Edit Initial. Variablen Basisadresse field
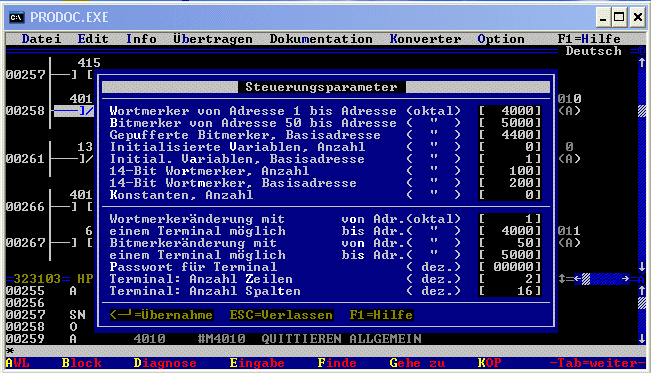 click(x=510, y=159)
